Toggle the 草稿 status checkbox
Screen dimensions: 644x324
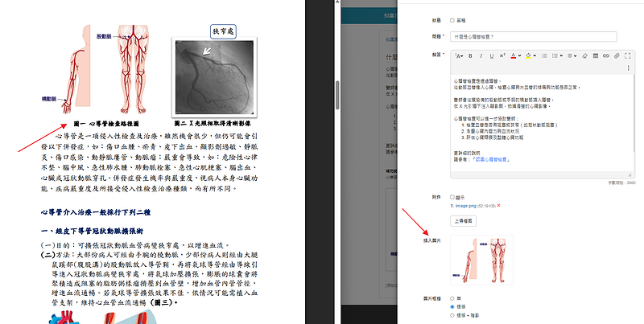point(452,20)
